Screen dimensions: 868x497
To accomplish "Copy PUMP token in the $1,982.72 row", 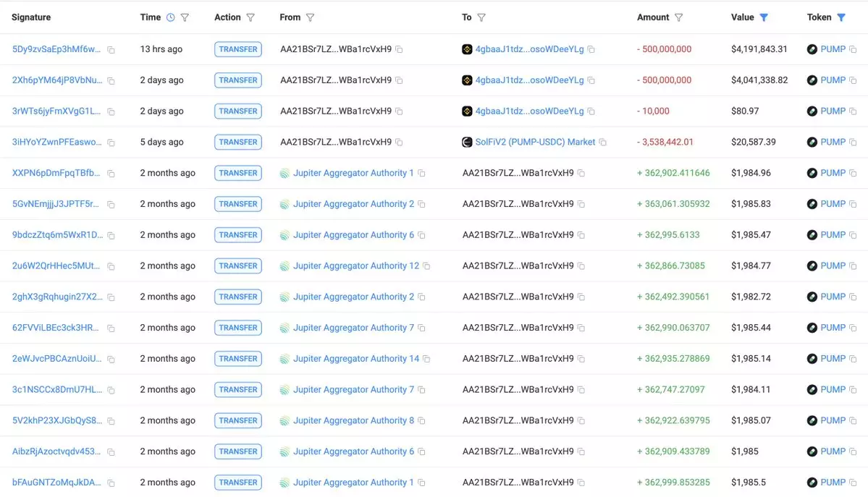I will point(853,297).
